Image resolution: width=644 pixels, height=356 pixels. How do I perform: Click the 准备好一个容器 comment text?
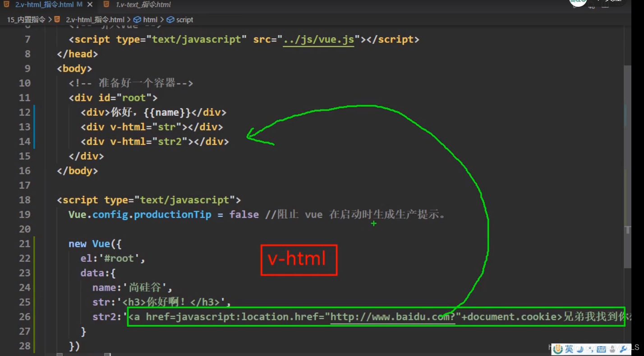click(x=137, y=83)
